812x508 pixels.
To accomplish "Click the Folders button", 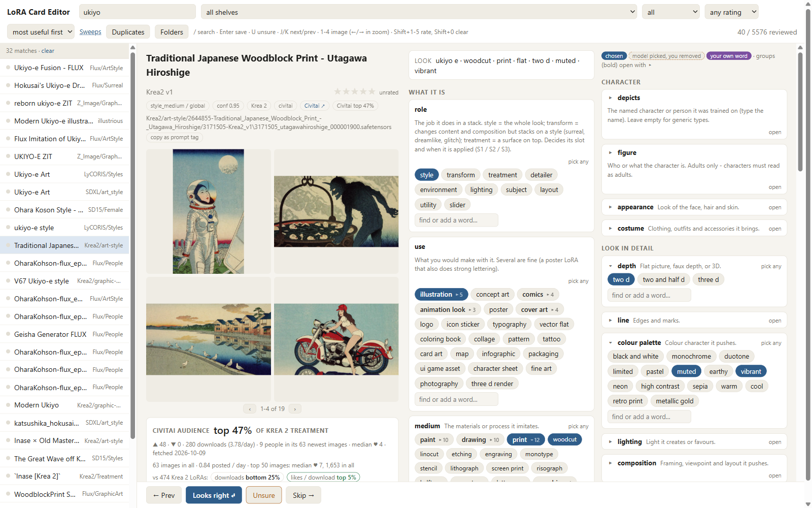I will point(172,31).
